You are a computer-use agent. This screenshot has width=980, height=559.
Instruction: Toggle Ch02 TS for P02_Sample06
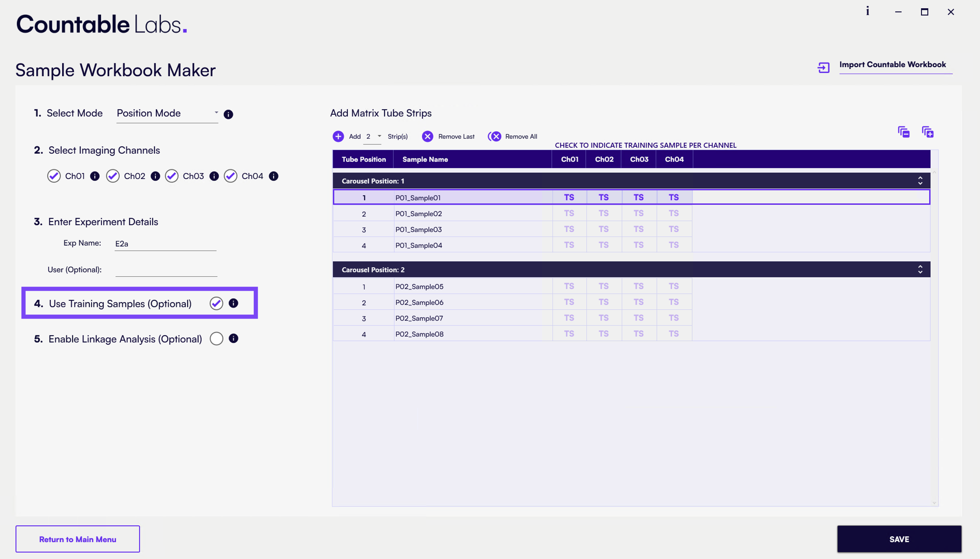[604, 302]
